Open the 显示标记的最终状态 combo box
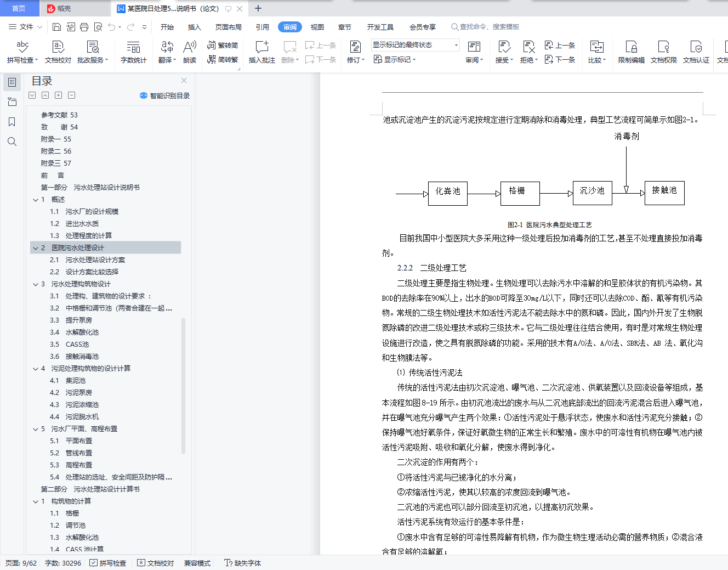This screenshot has width=728, height=570. 416,45
